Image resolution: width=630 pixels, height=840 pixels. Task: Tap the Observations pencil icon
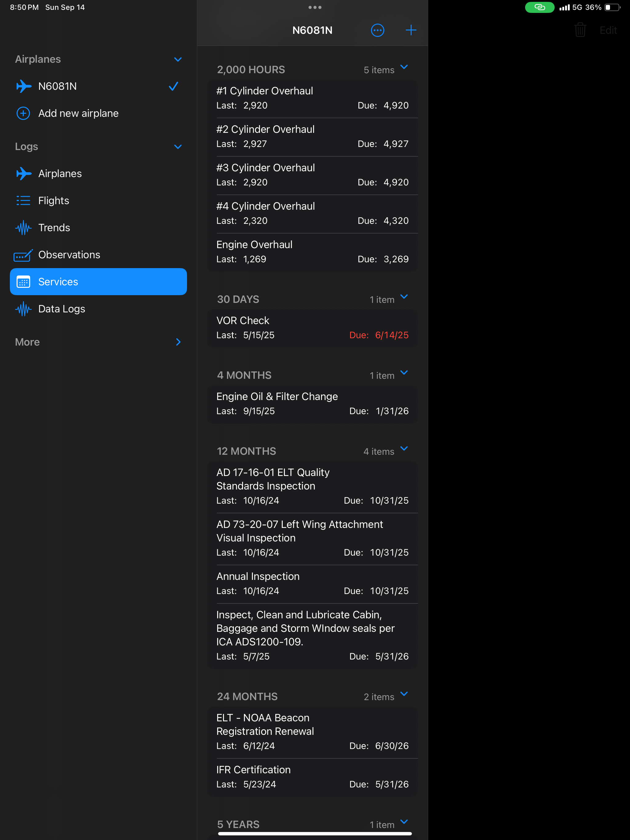coord(23,255)
